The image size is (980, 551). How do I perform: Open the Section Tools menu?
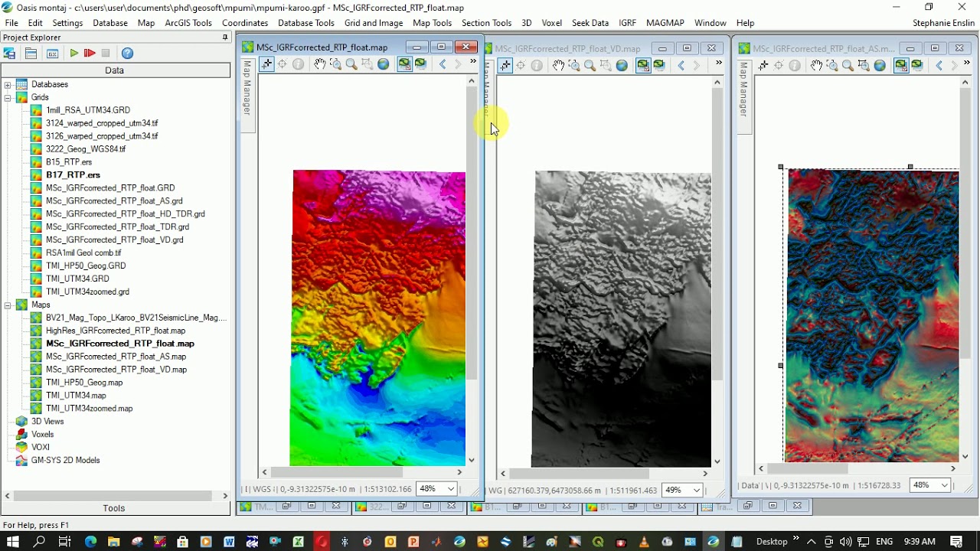486,23
